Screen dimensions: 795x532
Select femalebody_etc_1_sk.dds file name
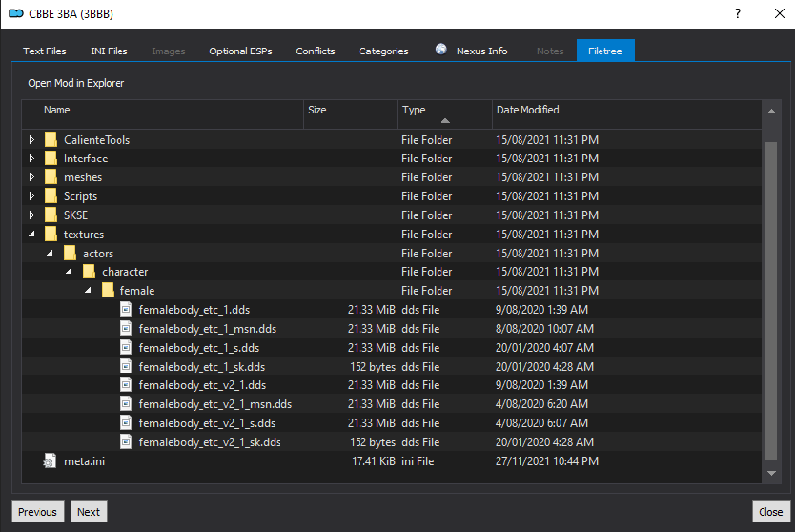202,367
